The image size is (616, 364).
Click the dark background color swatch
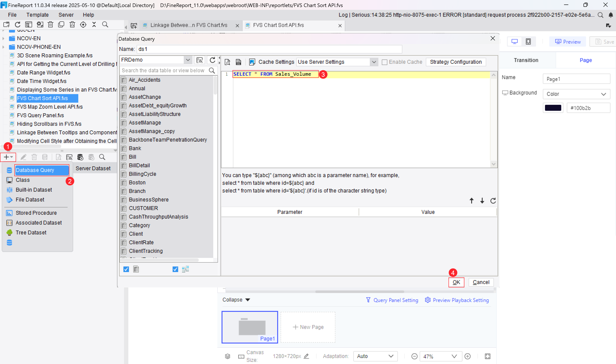click(553, 108)
